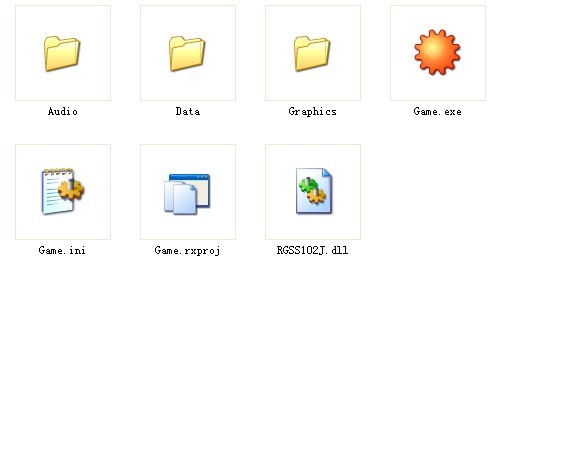
Task: Open the Audio folder icon
Action: [62, 53]
